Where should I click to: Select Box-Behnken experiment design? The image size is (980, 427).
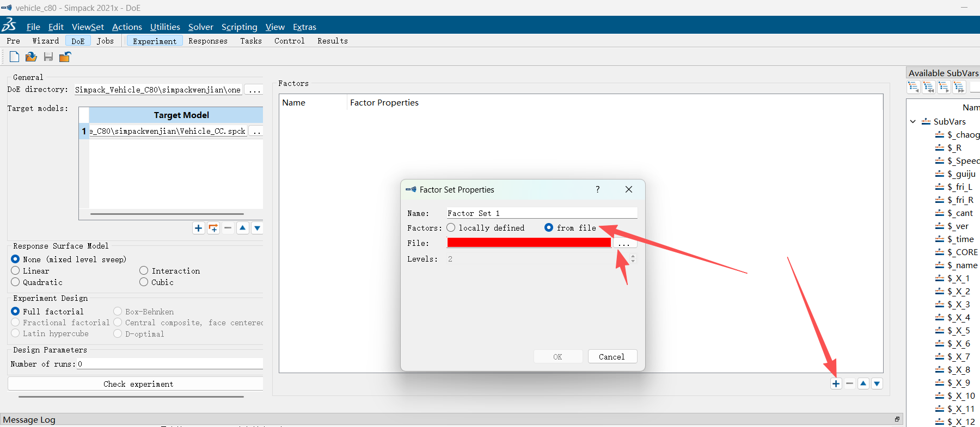click(118, 312)
